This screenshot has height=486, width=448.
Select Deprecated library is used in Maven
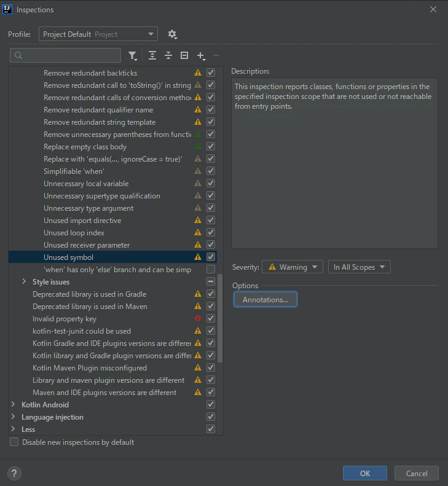(112, 306)
